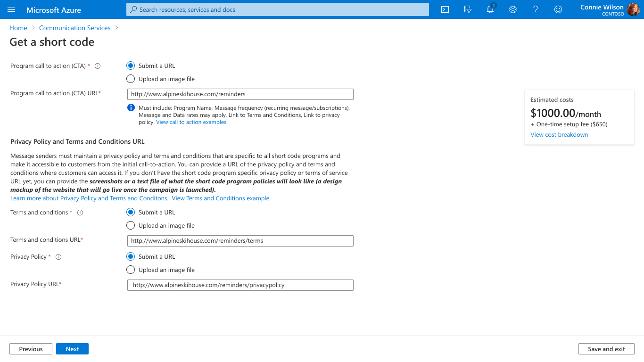Choose Upload an image file for Terms
The width and height of the screenshot is (644, 362).
click(x=131, y=225)
